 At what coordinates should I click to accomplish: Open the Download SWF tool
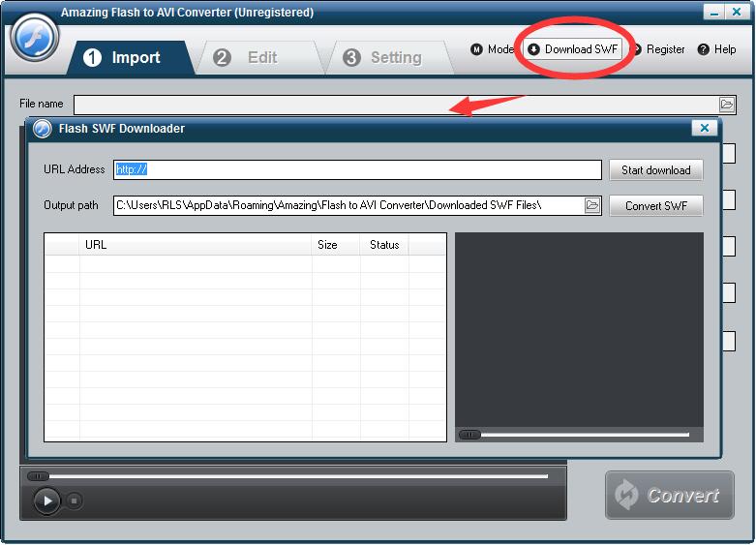pos(573,49)
